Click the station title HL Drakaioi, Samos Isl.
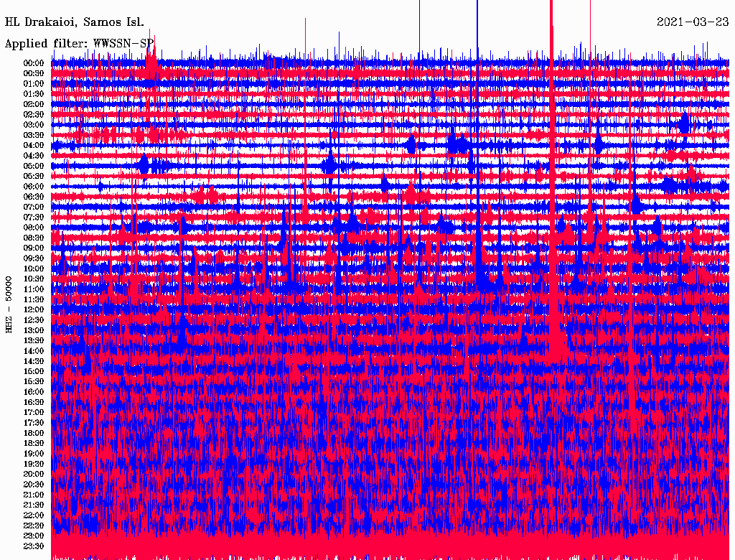 pyautogui.click(x=74, y=22)
